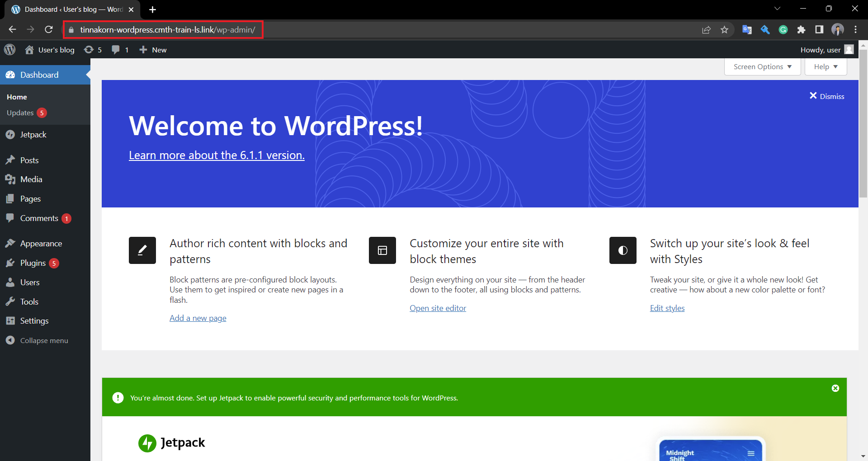Open the tab search chevron
This screenshot has width=868, height=461.
pyautogui.click(x=777, y=9)
